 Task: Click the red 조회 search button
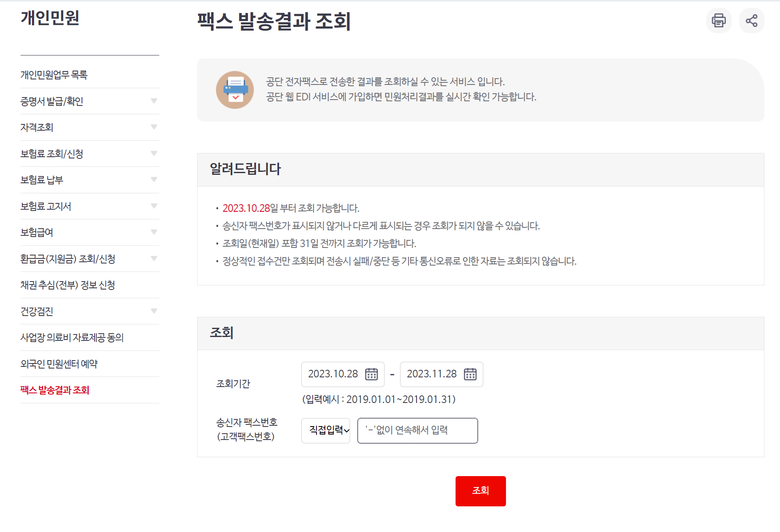point(480,491)
